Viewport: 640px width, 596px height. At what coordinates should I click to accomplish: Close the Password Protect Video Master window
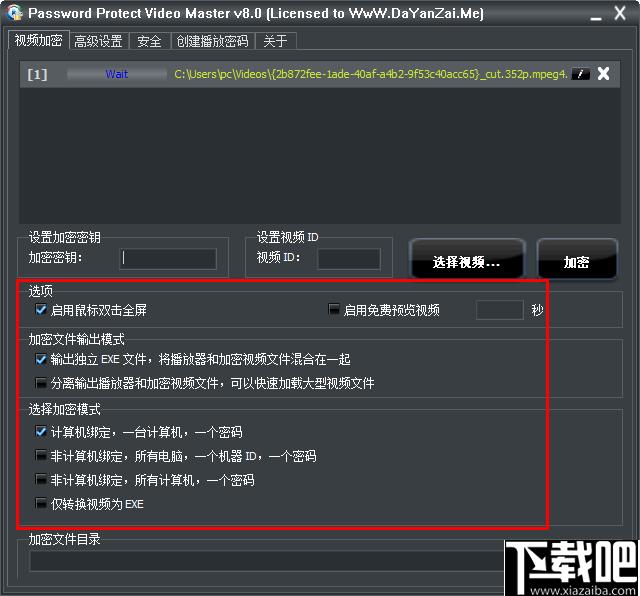click(620, 13)
